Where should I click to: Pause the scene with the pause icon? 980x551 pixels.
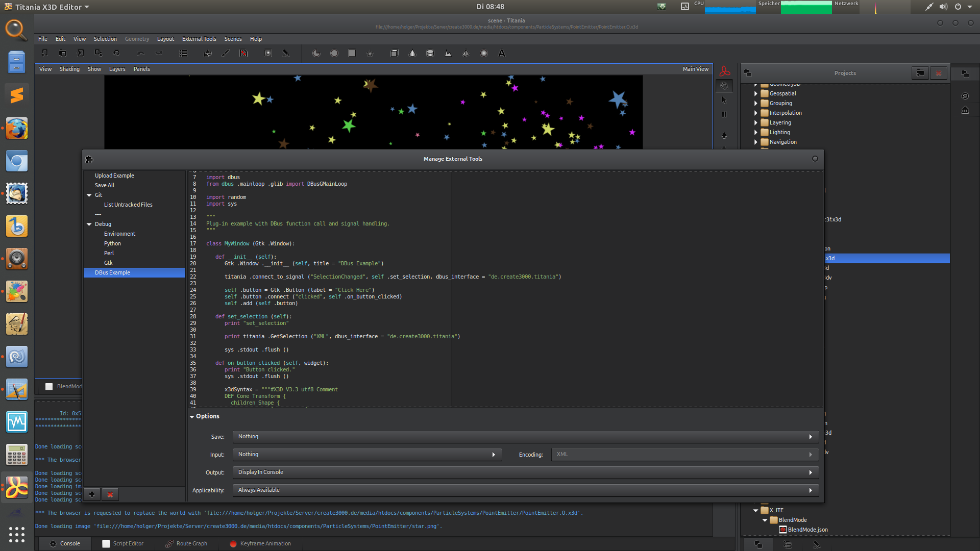click(x=724, y=114)
